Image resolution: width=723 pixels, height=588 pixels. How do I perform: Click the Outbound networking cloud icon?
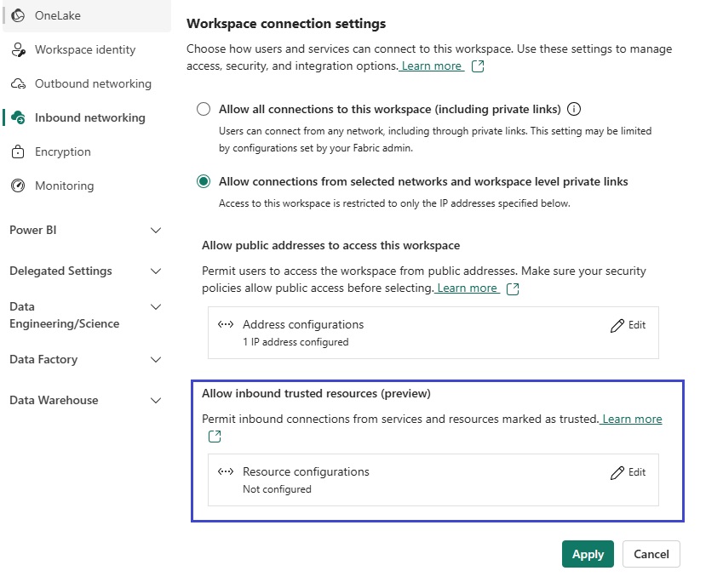(x=17, y=83)
